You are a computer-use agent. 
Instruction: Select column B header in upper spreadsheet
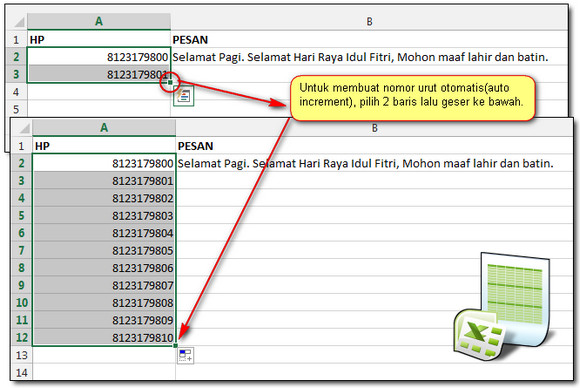369,21
